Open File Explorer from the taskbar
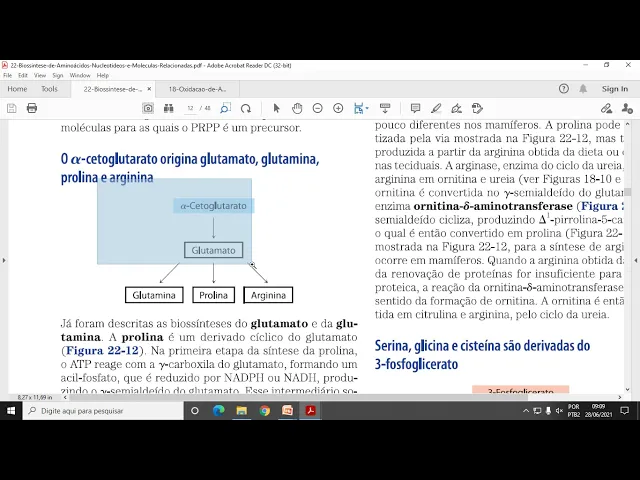The width and height of the screenshot is (640, 480). (x=242, y=411)
